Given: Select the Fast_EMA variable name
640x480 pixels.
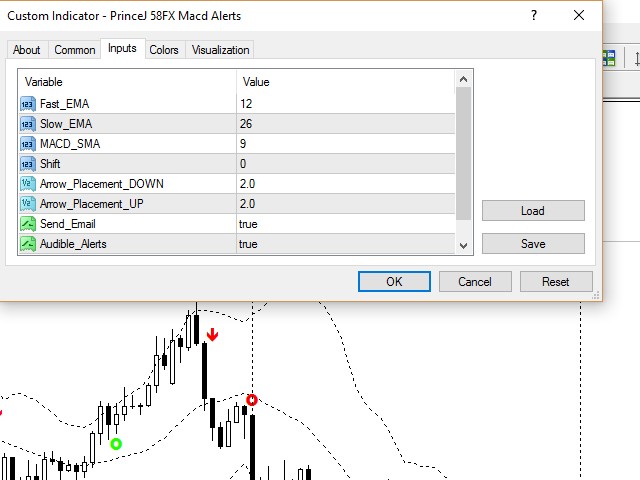Looking at the screenshot, I should tap(64, 104).
